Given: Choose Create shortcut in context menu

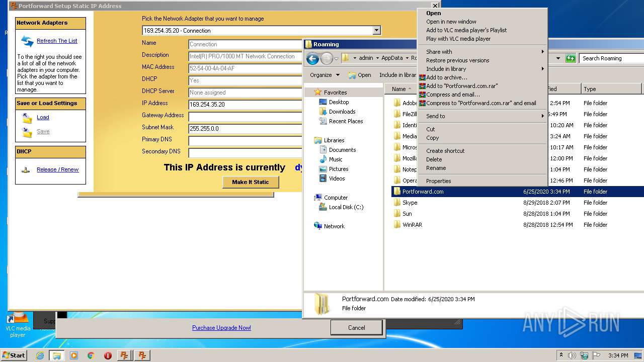Looking at the screenshot, I should pyautogui.click(x=482, y=151).
